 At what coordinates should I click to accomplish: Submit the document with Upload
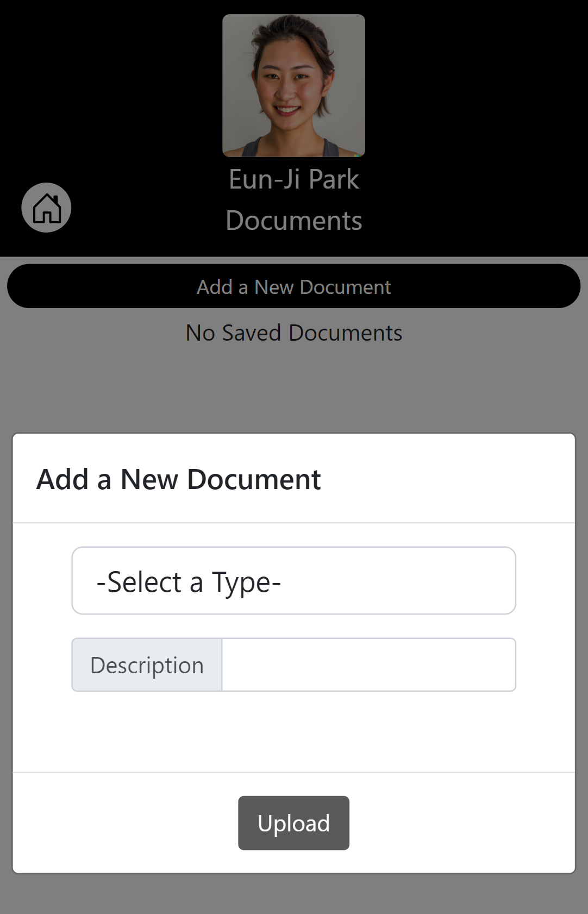293,823
